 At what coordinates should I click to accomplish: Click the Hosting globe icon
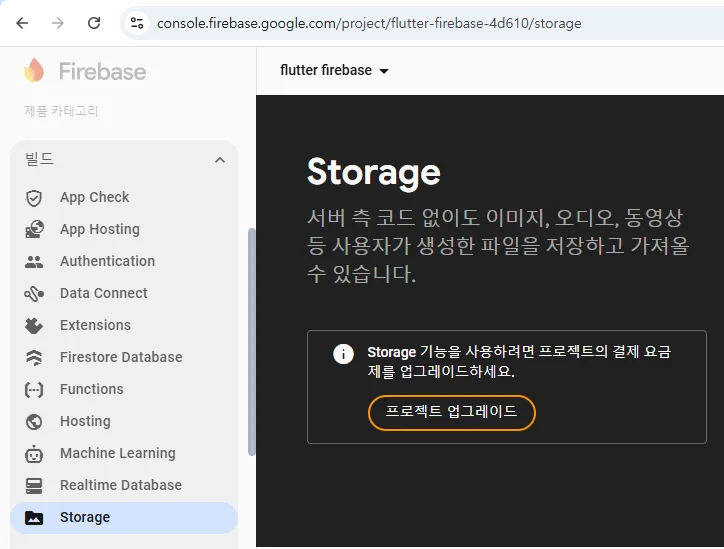34,422
